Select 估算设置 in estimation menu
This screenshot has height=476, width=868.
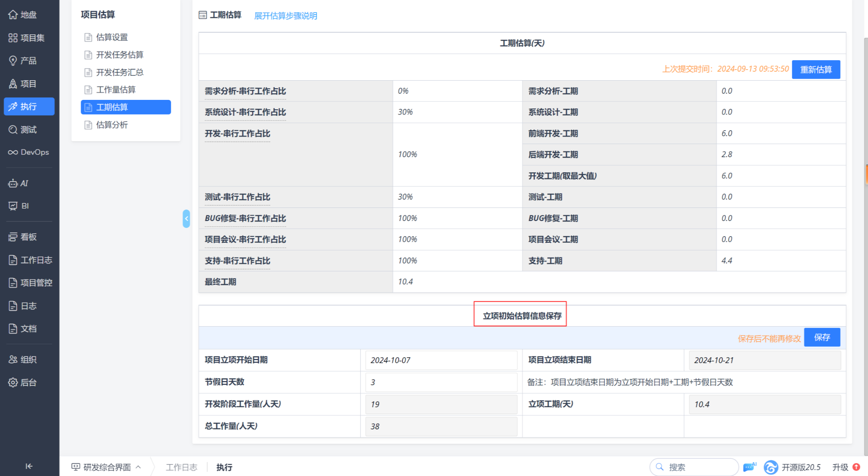click(112, 37)
